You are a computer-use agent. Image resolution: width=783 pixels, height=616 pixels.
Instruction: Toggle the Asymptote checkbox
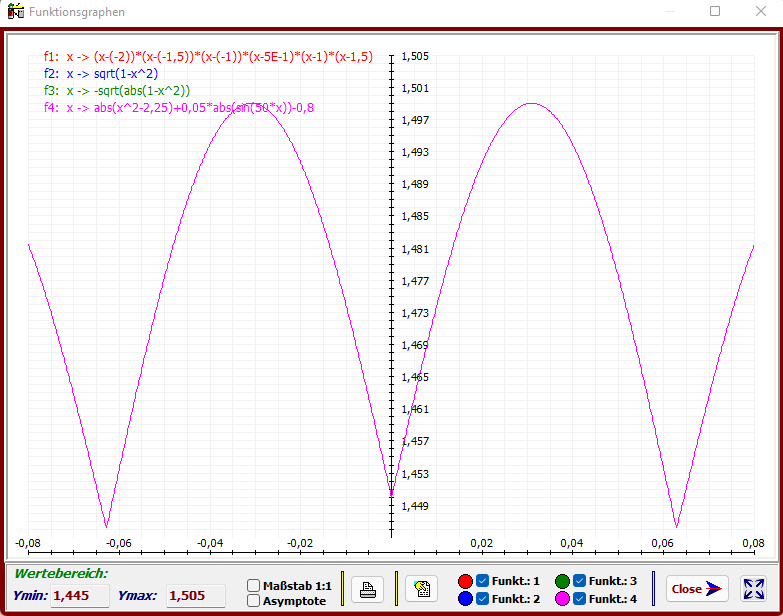(254, 601)
